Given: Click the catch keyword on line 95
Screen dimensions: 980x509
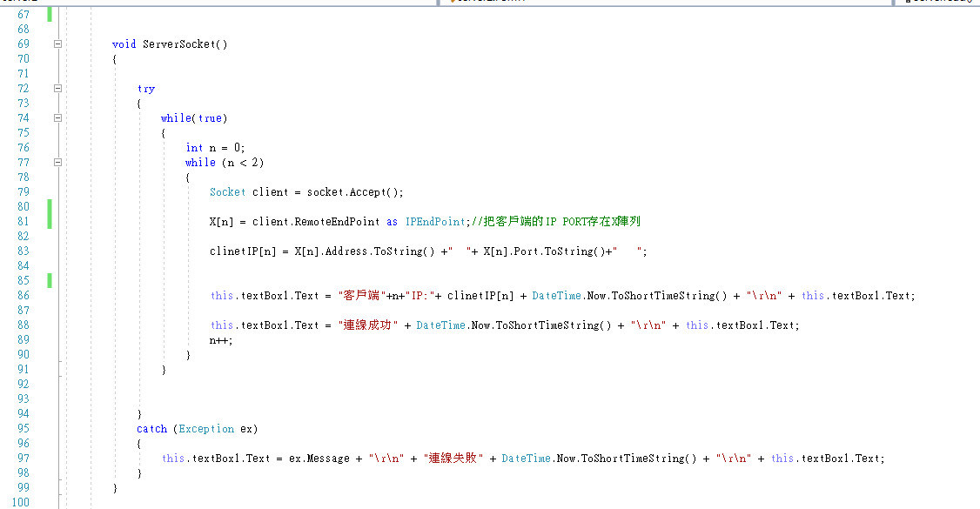Looking at the screenshot, I should click(151, 428).
